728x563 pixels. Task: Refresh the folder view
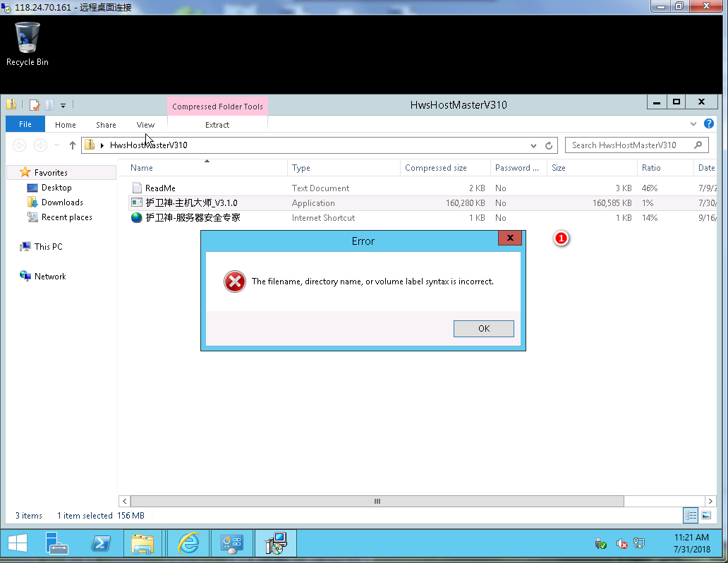click(x=549, y=145)
